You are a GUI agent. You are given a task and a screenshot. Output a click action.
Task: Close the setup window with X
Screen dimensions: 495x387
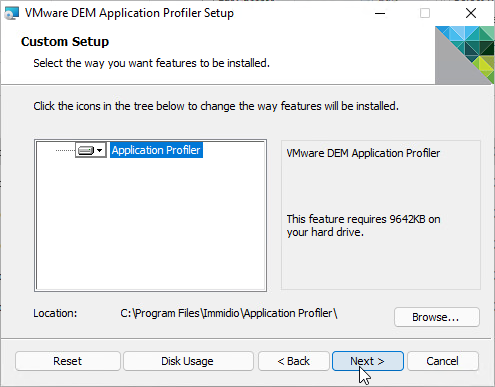pyautogui.click(x=471, y=13)
